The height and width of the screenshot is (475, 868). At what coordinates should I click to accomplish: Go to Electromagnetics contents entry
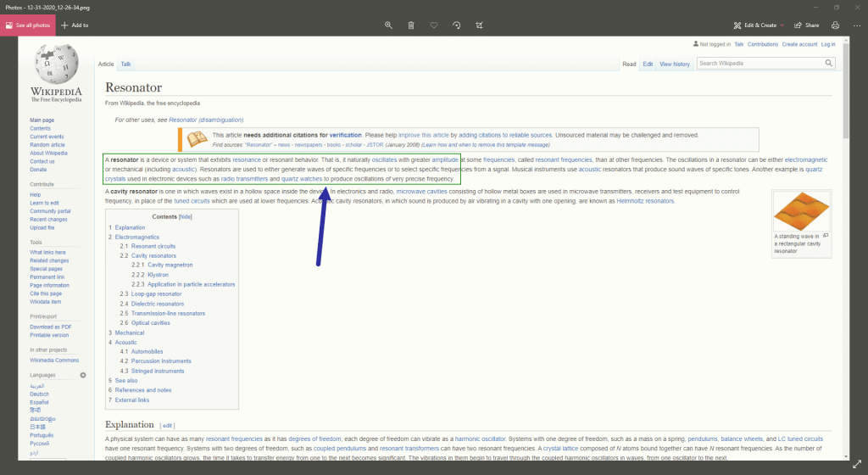[136, 237]
